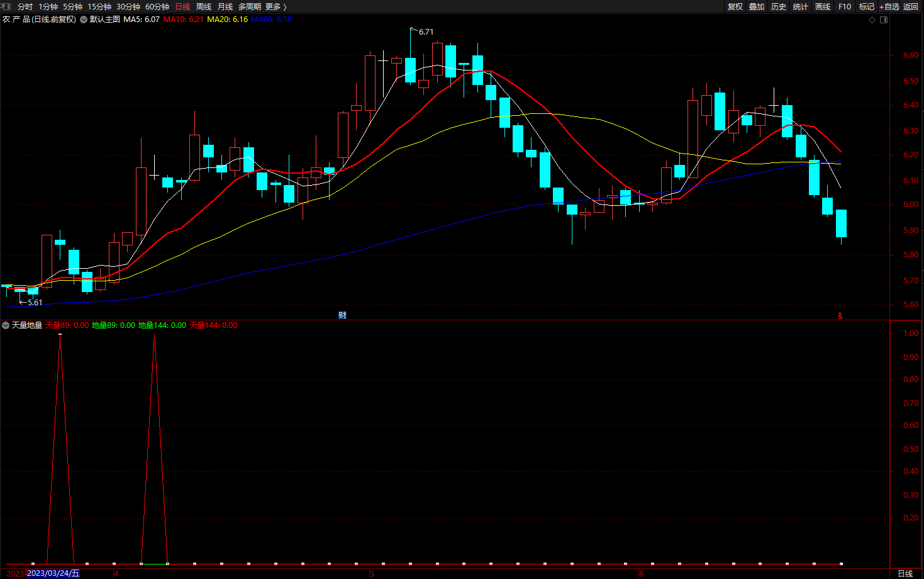Viewport: 924px width, 579px height.
Task: Click the 复权 button
Action: pos(735,6)
